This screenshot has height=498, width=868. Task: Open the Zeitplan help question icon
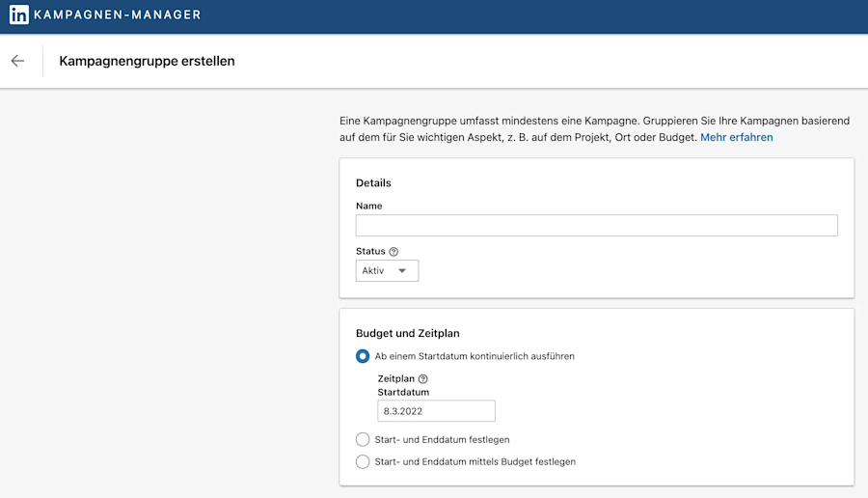(423, 379)
